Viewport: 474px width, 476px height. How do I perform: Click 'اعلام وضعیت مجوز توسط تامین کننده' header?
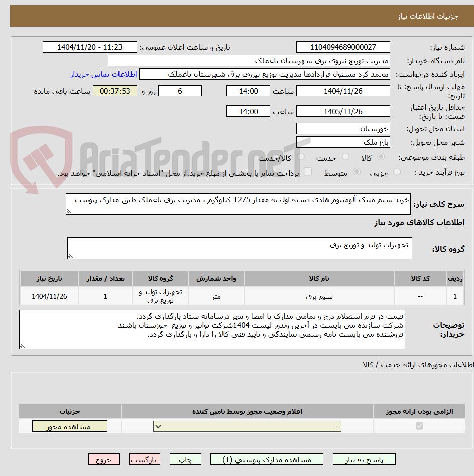[247, 411]
